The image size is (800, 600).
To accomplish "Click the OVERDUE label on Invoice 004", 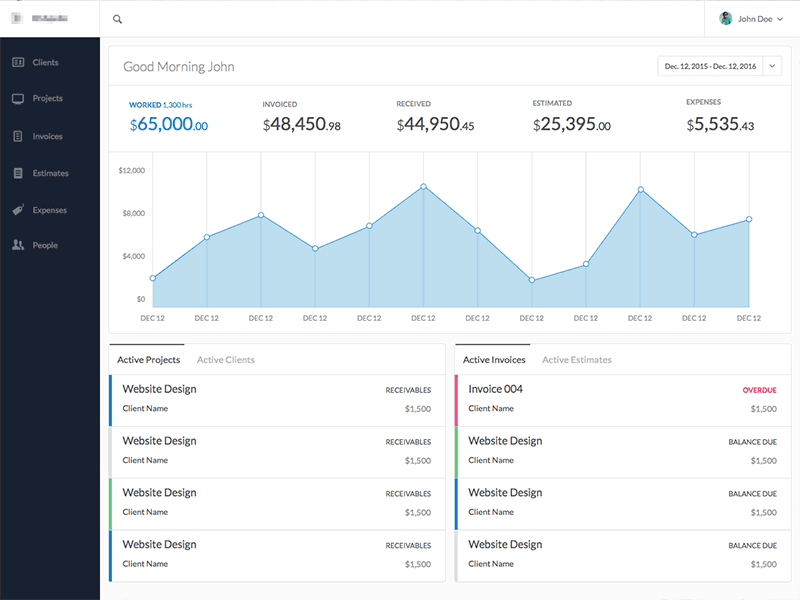I will coord(759,390).
